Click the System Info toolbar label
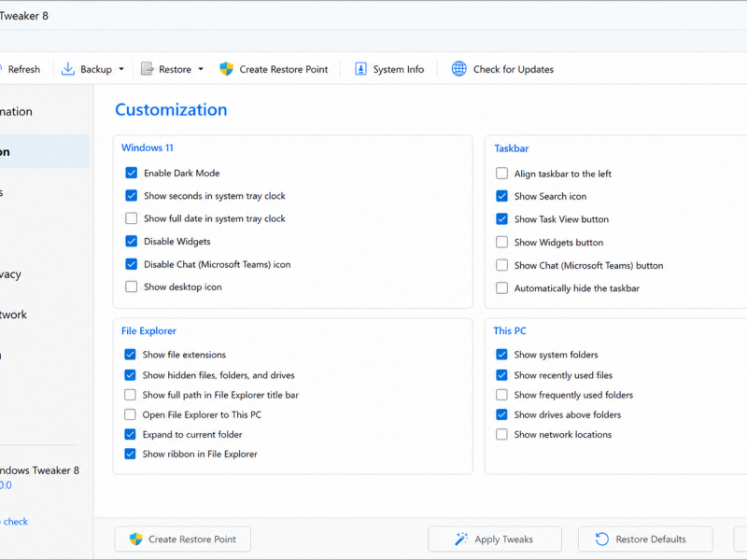The height and width of the screenshot is (560, 747). [399, 69]
